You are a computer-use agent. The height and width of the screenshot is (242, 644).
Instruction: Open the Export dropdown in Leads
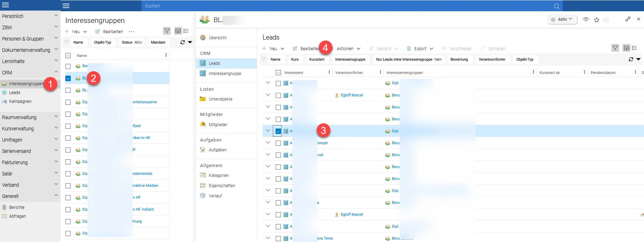tap(420, 48)
